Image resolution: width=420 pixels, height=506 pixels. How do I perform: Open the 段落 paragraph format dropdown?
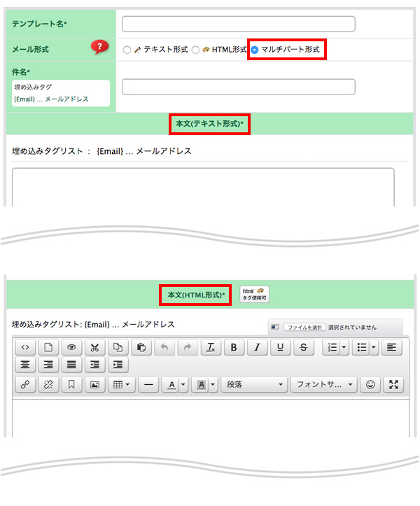[254, 384]
